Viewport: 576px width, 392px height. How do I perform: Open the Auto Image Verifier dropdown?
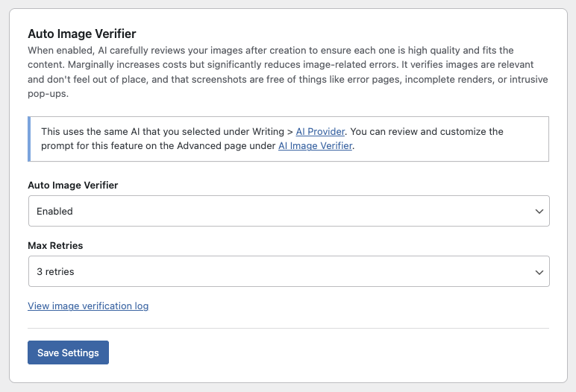pos(288,211)
